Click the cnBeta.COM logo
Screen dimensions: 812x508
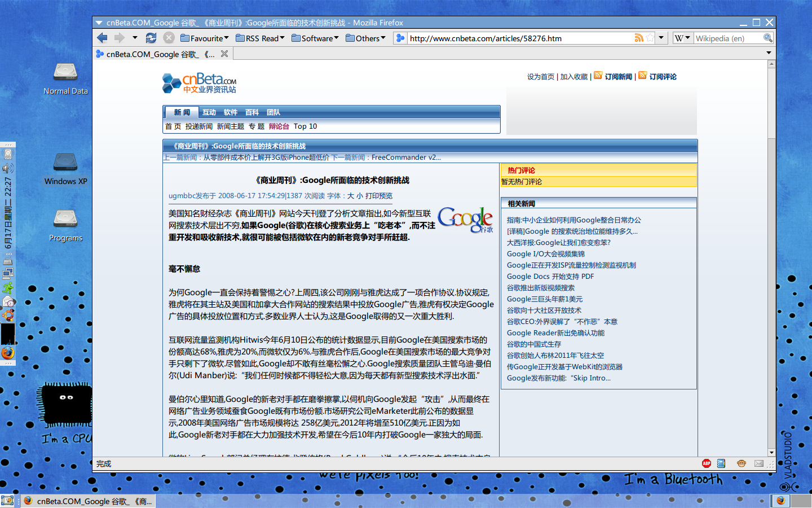pos(200,83)
